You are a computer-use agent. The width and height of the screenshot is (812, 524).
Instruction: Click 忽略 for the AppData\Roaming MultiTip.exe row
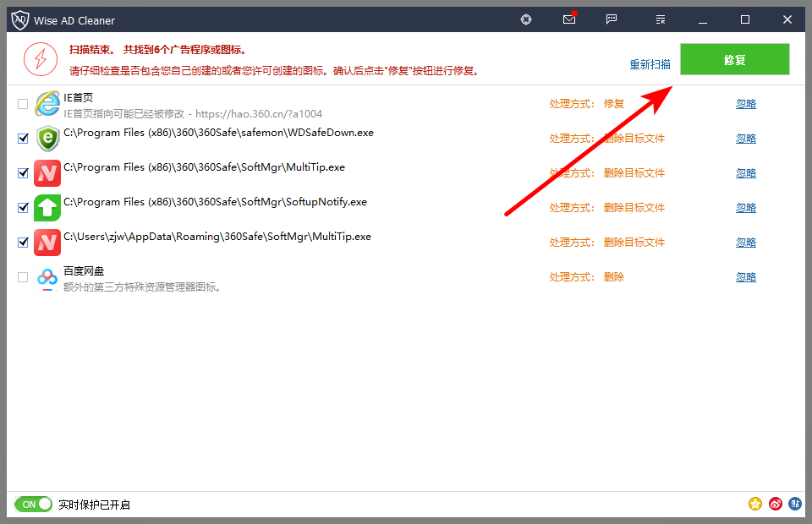(x=746, y=243)
